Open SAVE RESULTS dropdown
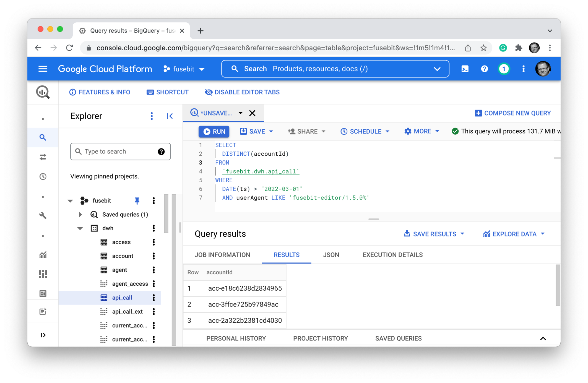Screen dimensions: 588x383 tap(434, 234)
